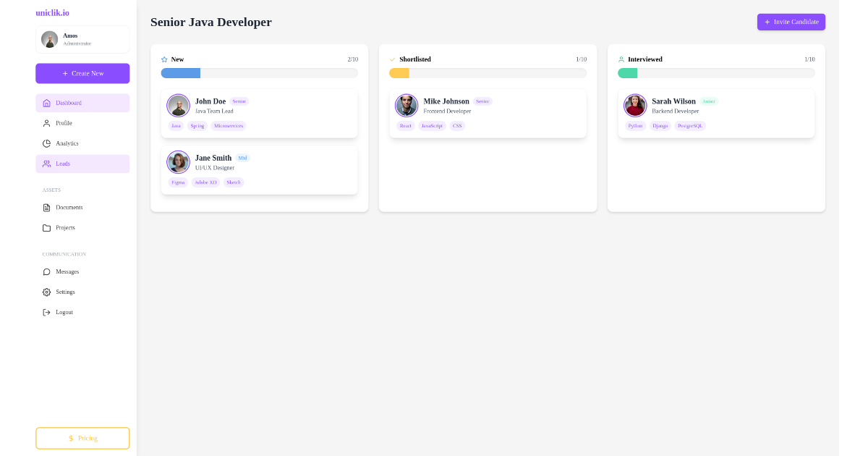Select the Leads people icon
868x456 pixels.
(46, 164)
